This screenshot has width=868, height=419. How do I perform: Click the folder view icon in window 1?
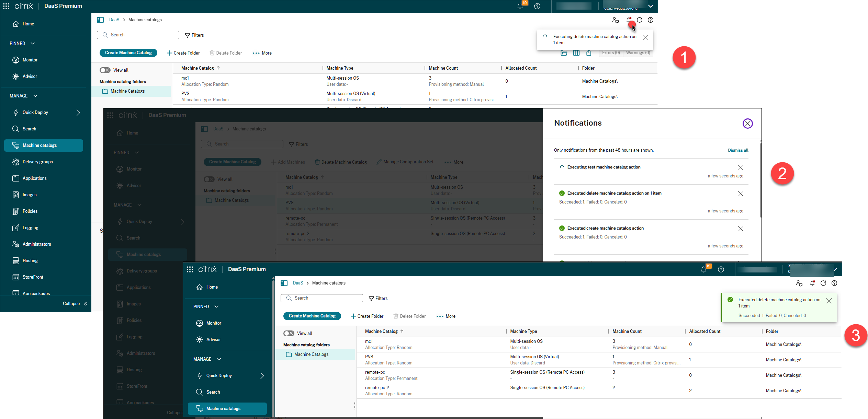[x=564, y=53]
